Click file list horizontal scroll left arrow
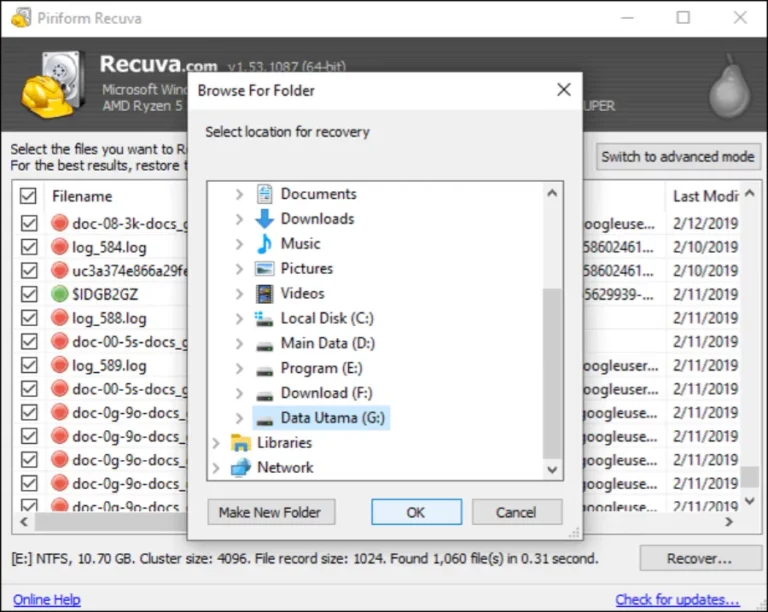Viewport: 768px width, 612px height. point(24,522)
